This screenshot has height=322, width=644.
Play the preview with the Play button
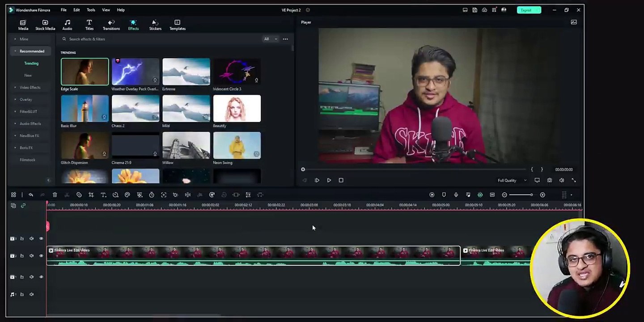click(329, 180)
